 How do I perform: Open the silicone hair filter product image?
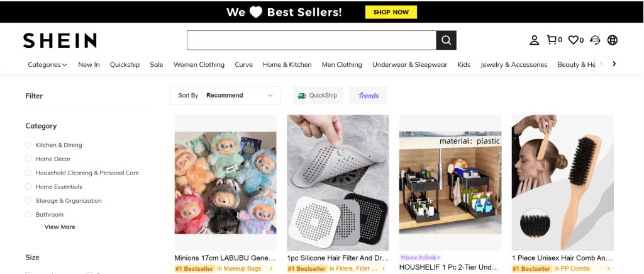338,183
